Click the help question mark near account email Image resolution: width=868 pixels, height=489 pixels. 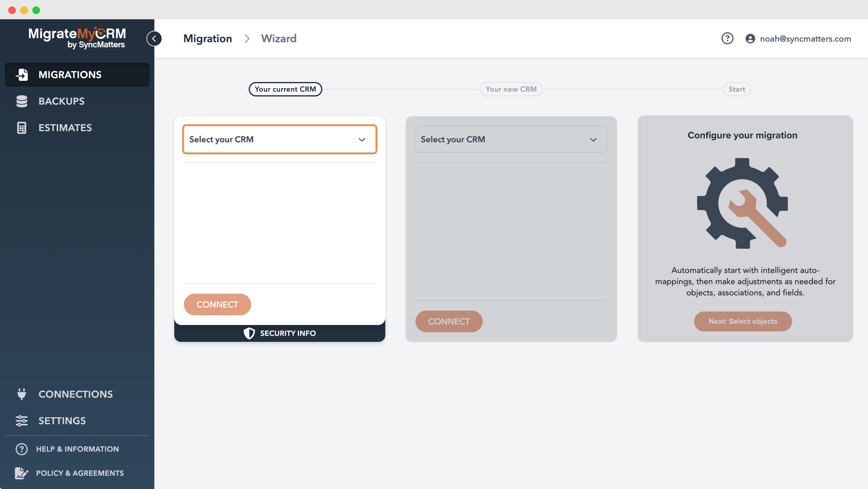click(728, 38)
